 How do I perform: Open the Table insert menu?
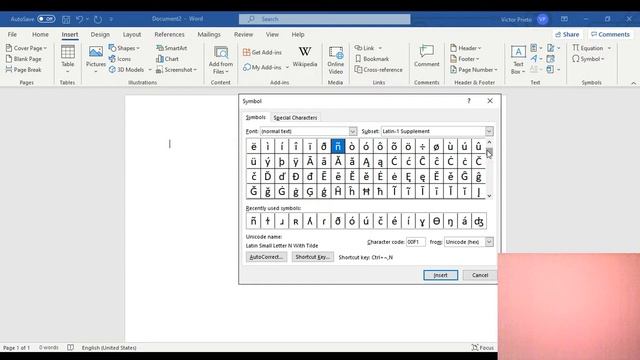point(67,59)
